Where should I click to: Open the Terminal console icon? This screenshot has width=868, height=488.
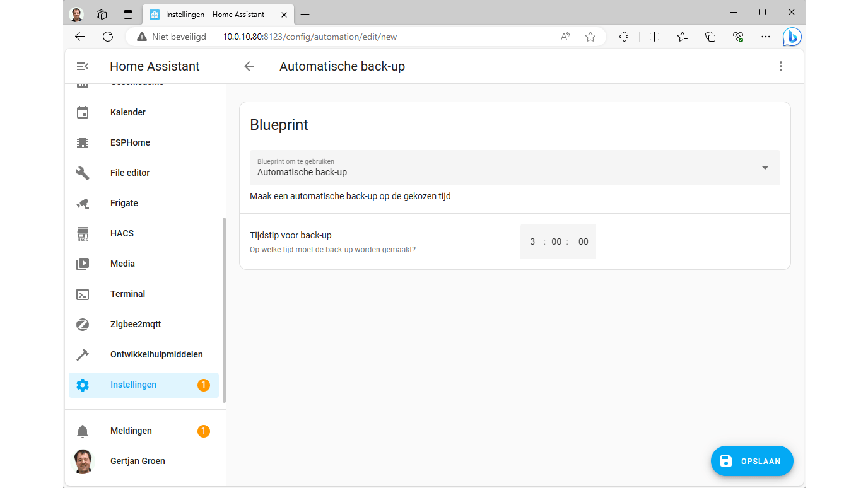(83, 294)
